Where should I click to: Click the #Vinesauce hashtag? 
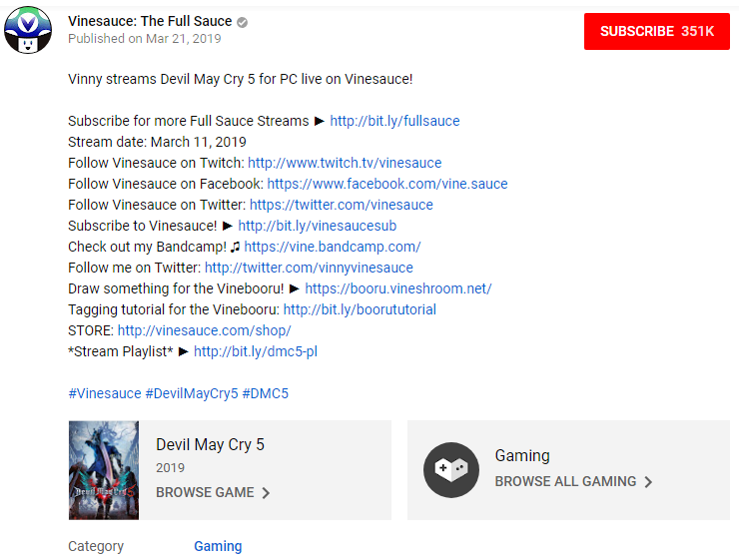tap(105, 393)
